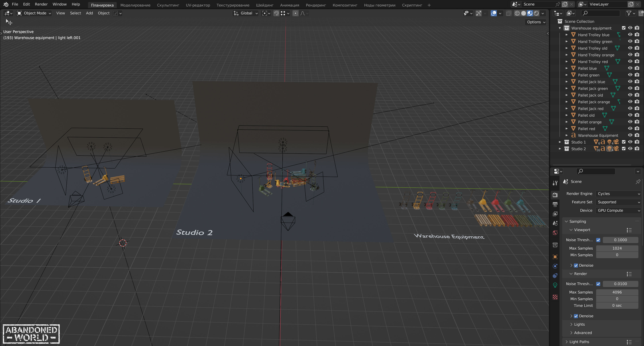Switch to wireframe viewport shading

(517, 13)
